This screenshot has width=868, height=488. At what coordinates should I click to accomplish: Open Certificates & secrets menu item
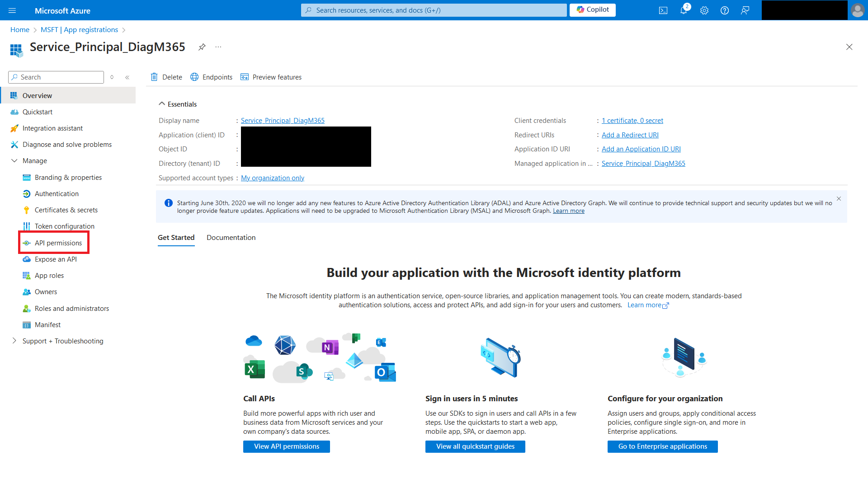pyautogui.click(x=66, y=210)
